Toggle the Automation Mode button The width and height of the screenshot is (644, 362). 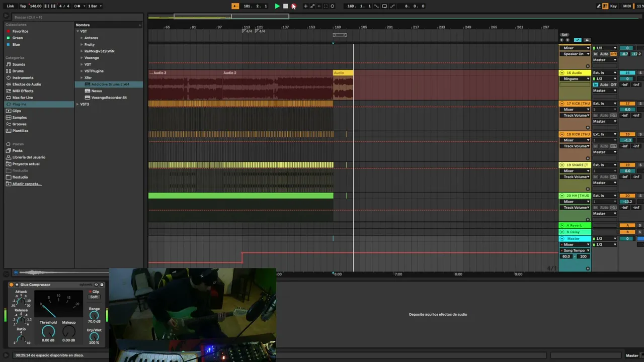(578, 40)
